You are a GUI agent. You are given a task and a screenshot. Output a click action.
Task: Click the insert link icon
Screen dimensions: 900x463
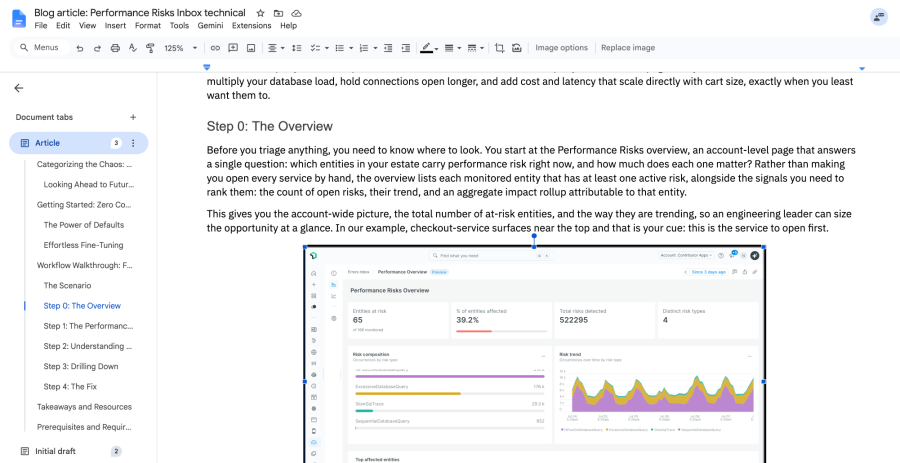215,48
